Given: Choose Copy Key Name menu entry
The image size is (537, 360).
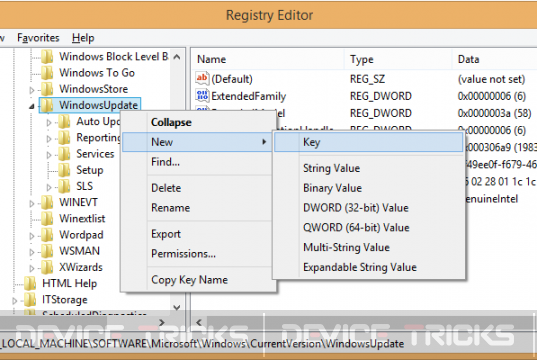Looking at the screenshot, I should 189,280.
